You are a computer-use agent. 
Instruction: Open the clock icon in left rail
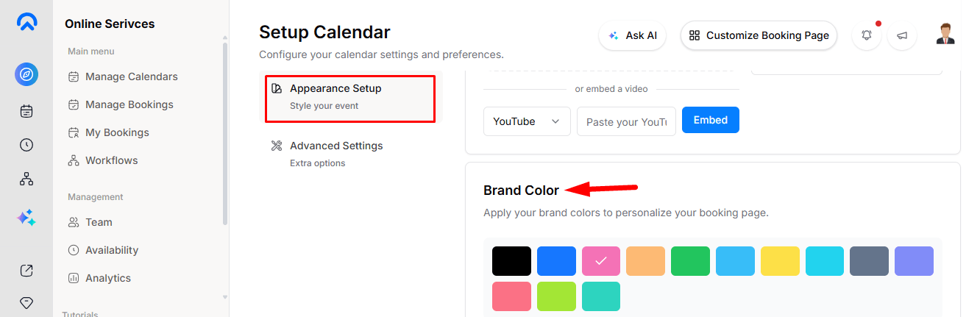(26, 145)
